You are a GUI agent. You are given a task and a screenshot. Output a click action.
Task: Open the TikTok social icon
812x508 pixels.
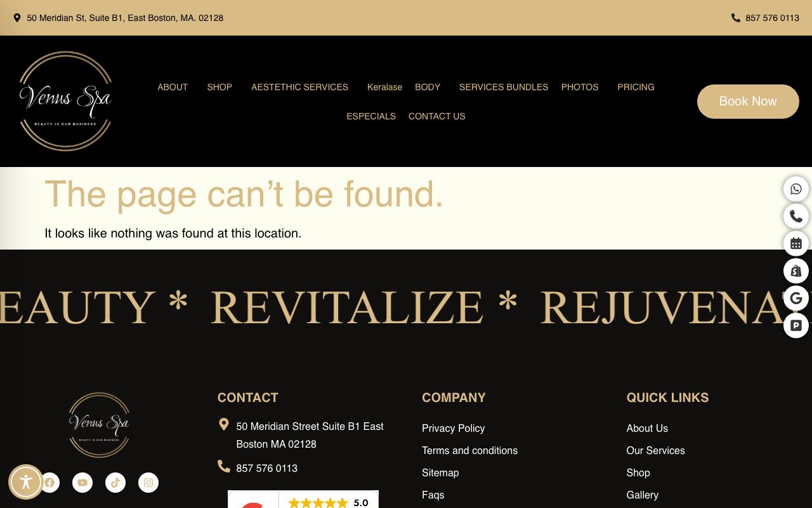(115, 483)
